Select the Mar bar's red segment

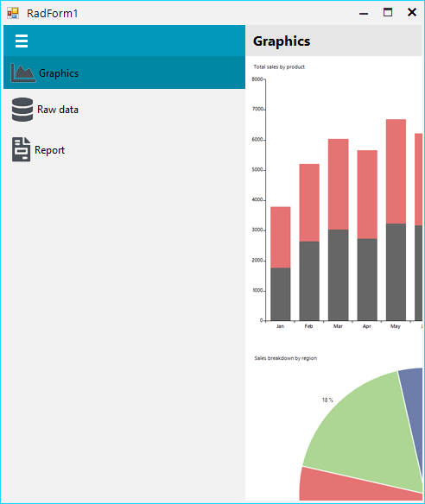click(x=338, y=184)
